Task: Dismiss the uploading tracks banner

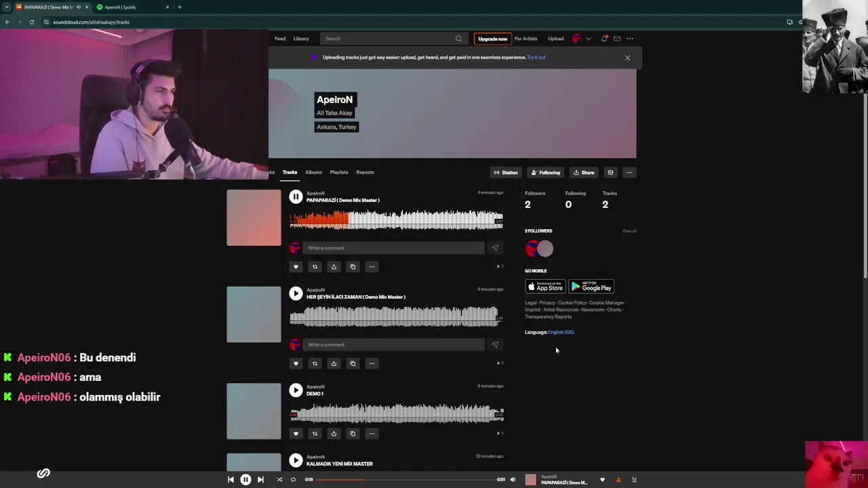Action: [627, 58]
